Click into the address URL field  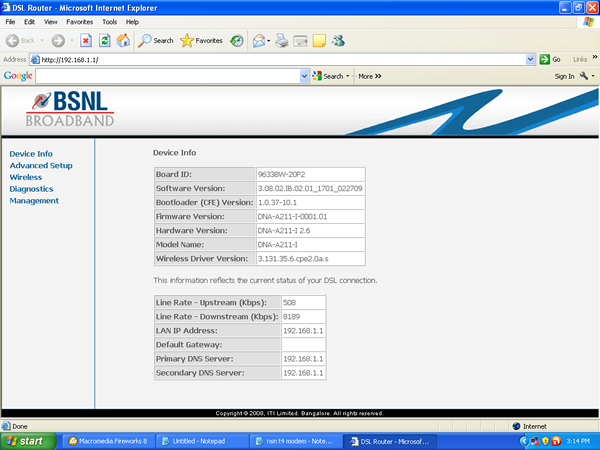coord(282,60)
